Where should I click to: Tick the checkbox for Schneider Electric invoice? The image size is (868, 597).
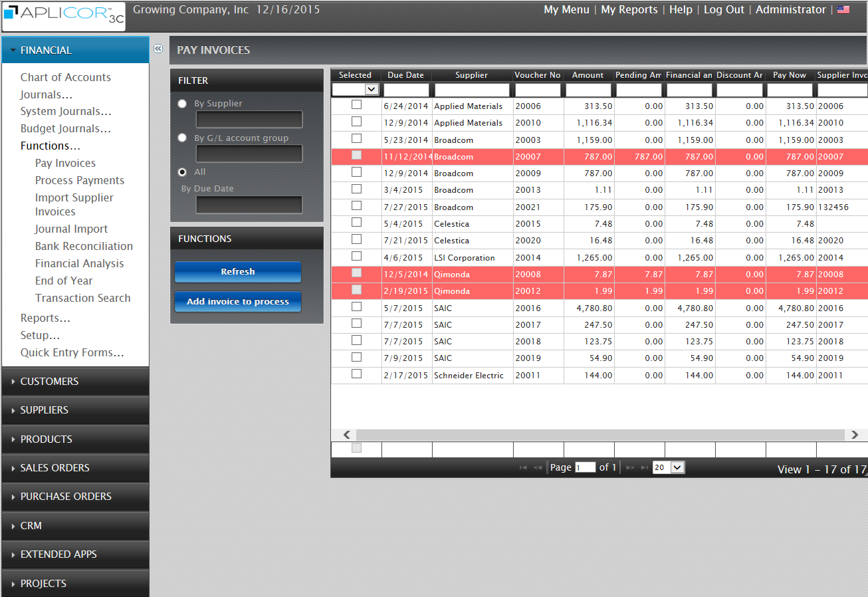coord(357,374)
